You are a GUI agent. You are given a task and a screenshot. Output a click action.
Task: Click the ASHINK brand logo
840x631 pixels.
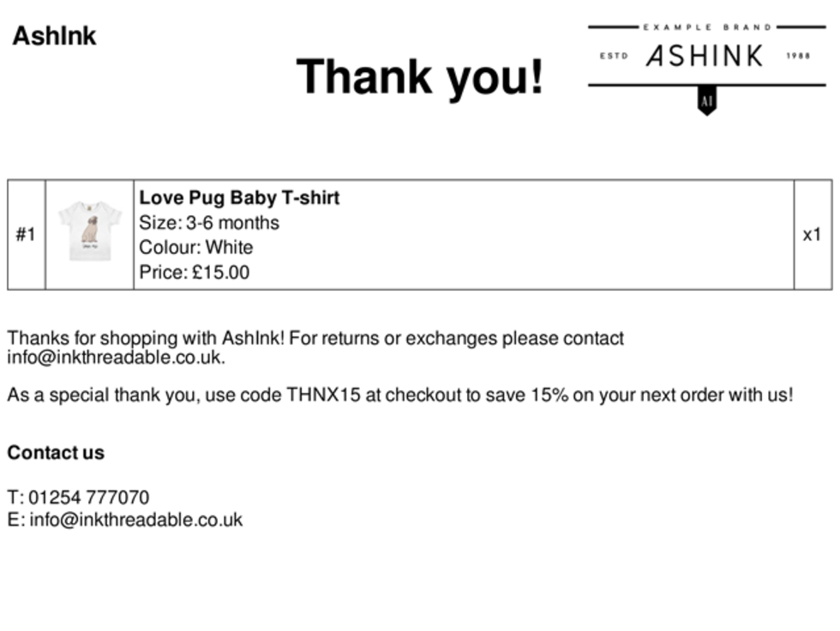coord(705,57)
